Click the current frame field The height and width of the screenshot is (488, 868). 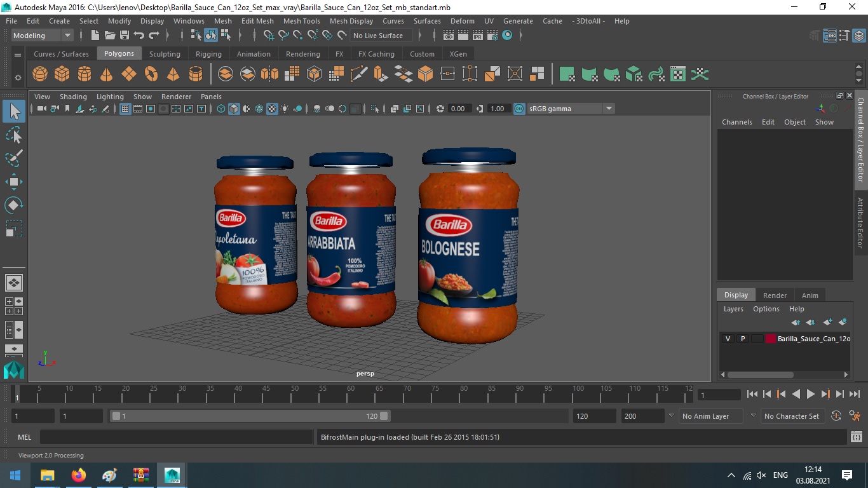click(x=719, y=395)
